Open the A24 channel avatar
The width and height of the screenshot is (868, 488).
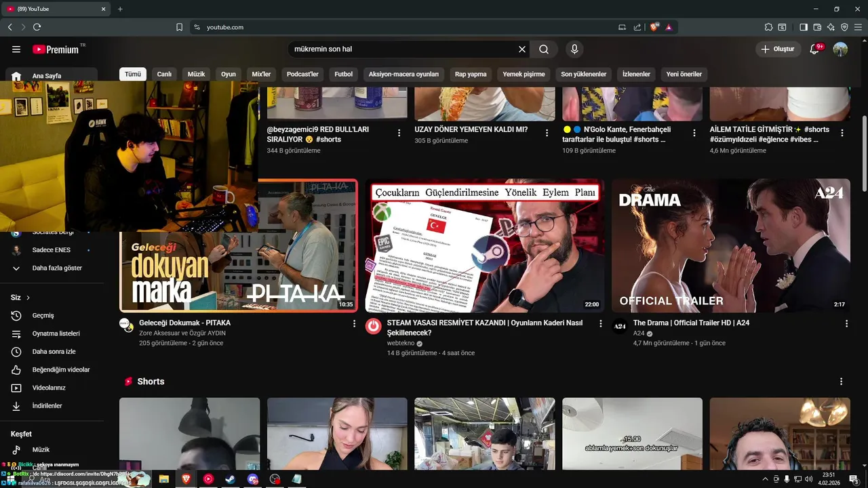pos(620,326)
